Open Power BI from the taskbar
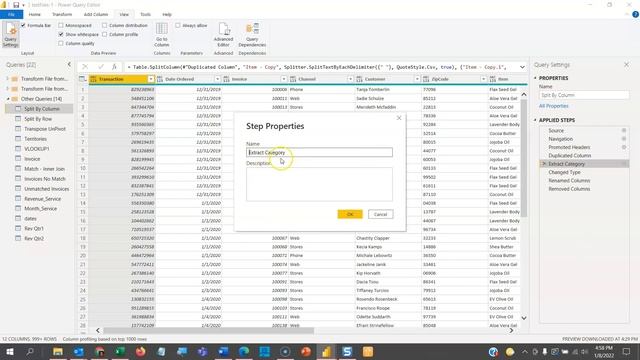This screenshot has height=360, width=640. click(326, 351)
